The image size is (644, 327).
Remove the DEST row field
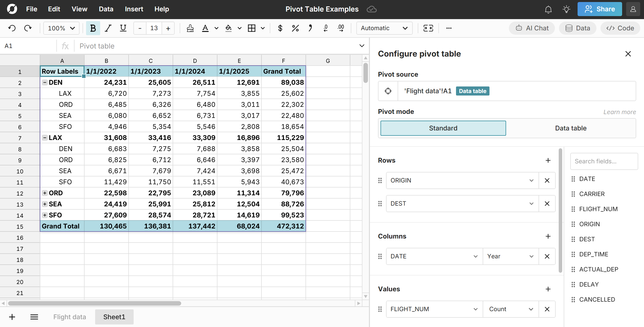tap(547, 204)
